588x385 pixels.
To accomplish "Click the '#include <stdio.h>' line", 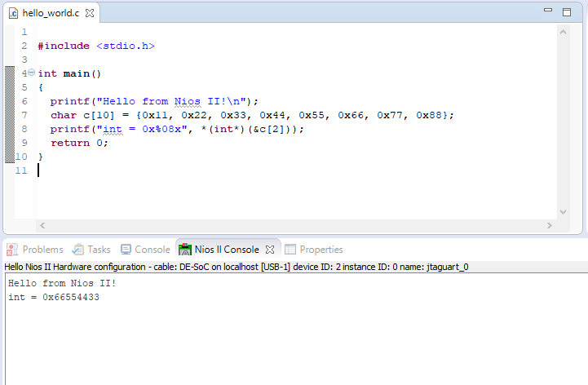I will (96, 46).
